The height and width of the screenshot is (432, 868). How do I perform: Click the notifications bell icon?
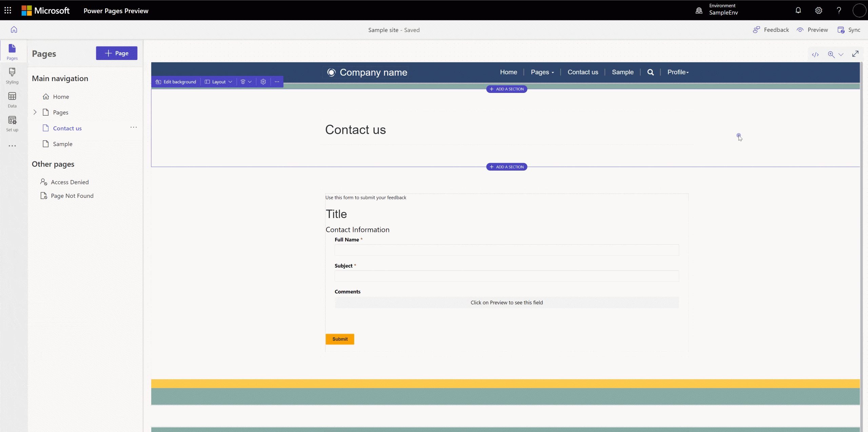pyautogui.click(x=798, y=11)
